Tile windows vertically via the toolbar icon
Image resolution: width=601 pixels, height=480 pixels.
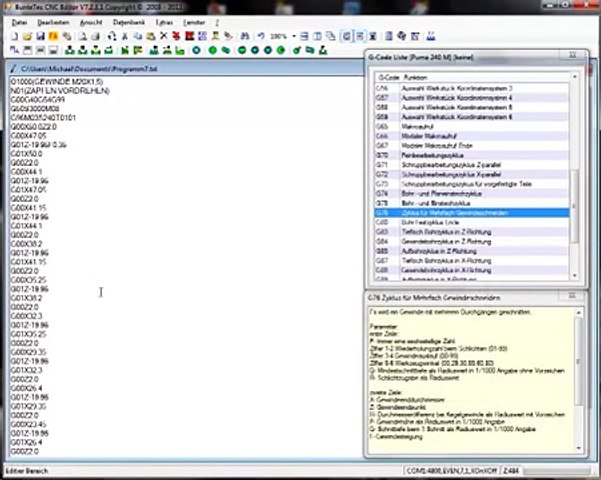coord(317,36)
